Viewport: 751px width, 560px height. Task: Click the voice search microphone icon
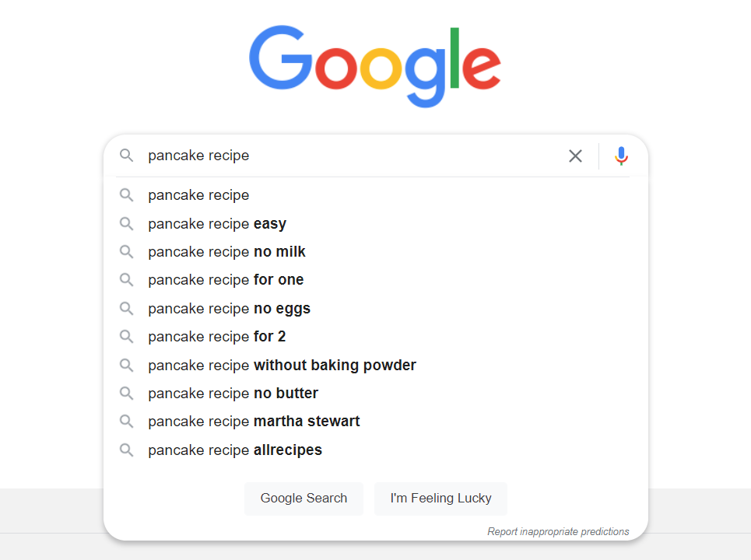click(621, 156)
